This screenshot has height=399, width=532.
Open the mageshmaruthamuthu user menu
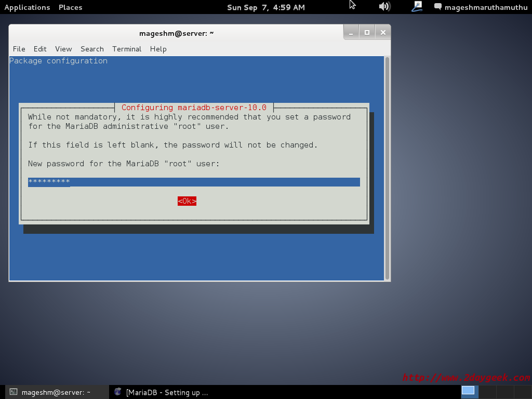486,7
